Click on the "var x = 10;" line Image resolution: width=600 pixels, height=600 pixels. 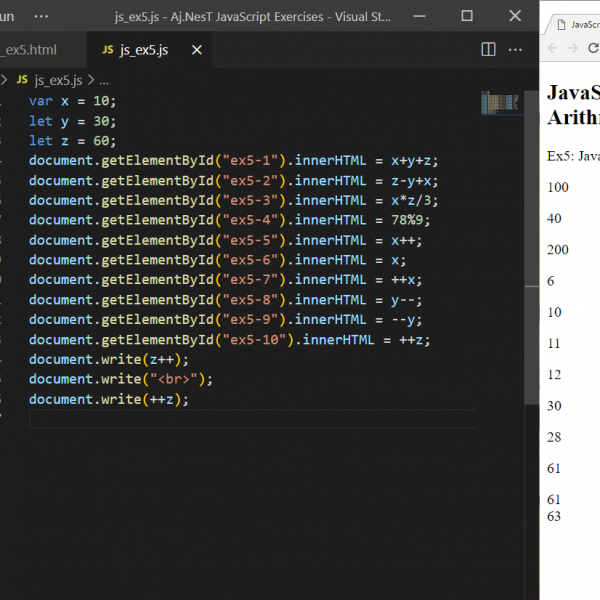pos(72,101)
